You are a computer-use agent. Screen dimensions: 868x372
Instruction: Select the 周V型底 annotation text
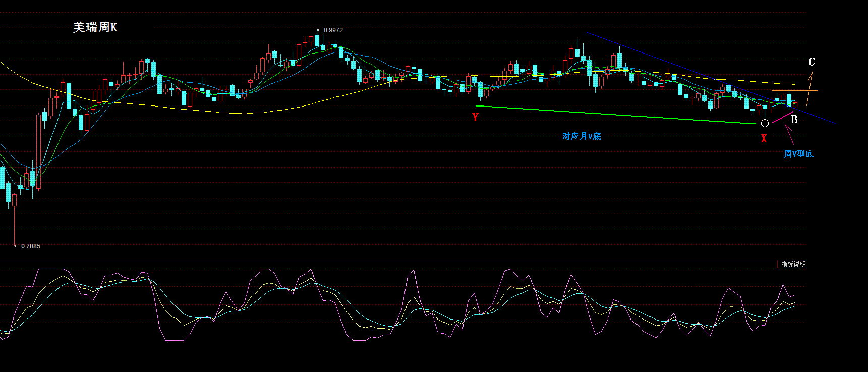(x=798, y=154)
